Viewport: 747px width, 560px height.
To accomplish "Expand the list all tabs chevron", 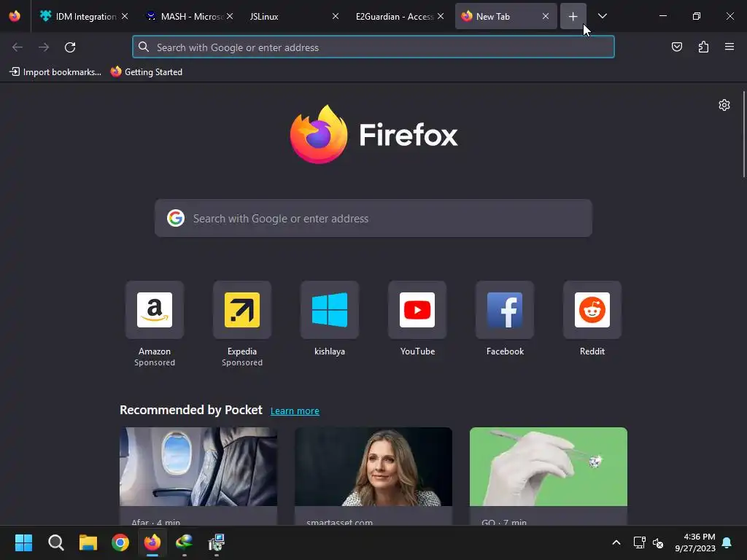I will pos(602,16).
